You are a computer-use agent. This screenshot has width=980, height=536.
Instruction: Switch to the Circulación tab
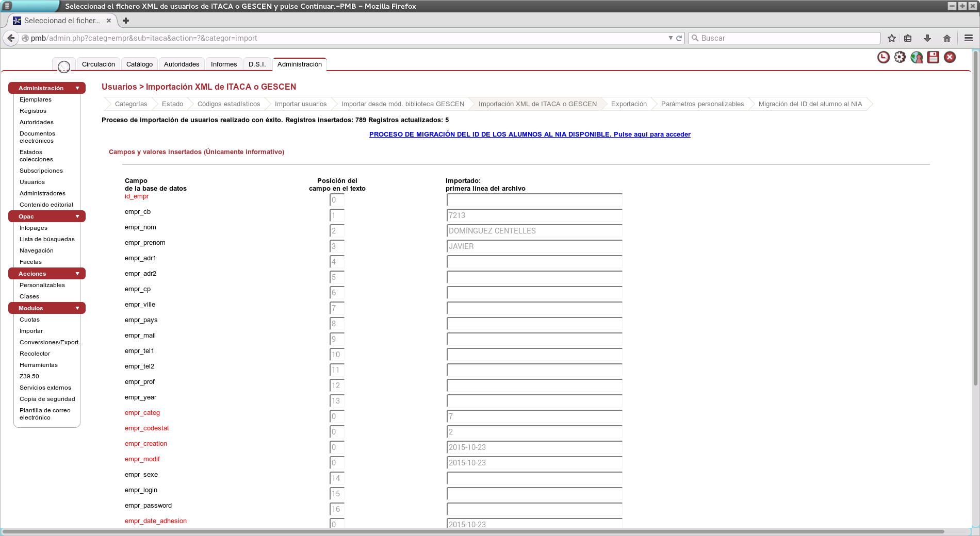[98, 64]
